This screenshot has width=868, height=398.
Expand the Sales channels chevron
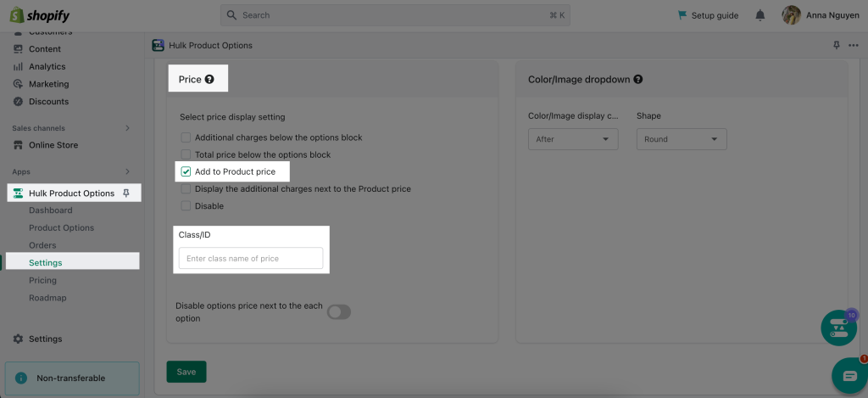[x=127, y=128]
